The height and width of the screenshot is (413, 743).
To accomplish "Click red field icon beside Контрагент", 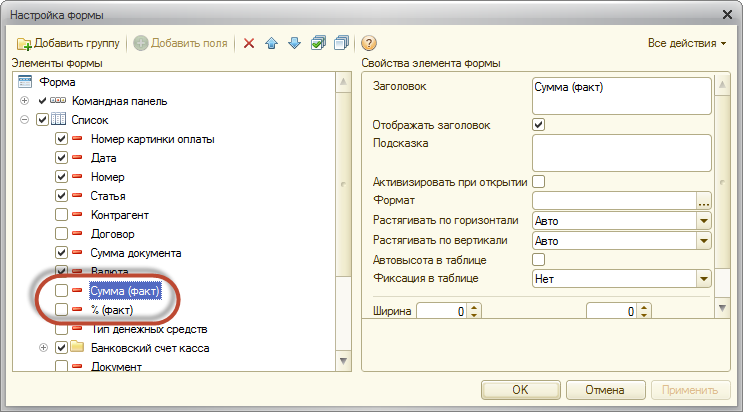I will coord(77,214).
